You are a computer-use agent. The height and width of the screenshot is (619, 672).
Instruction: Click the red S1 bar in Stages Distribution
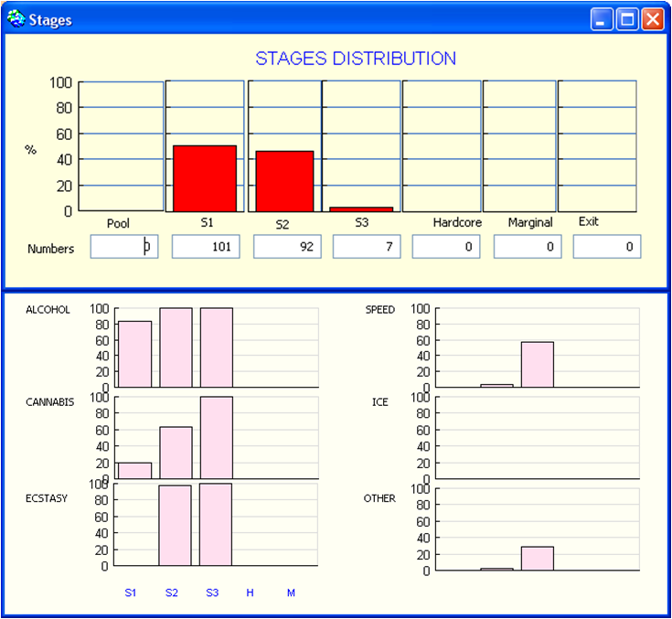coord(205,178)
